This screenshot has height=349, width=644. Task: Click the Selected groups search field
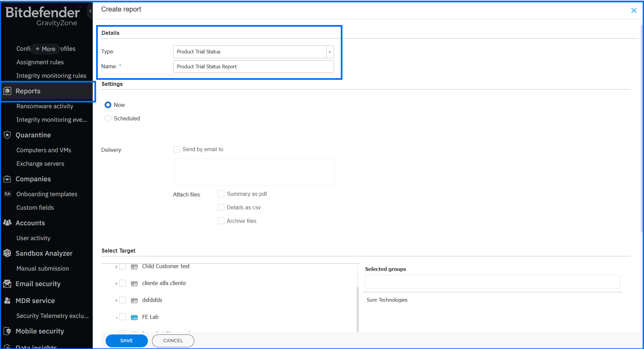(x=492, y=282)
